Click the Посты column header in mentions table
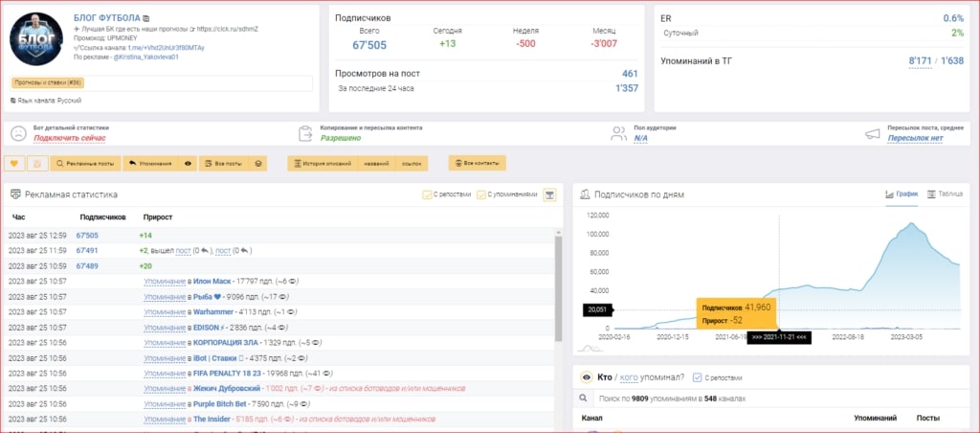Screen dimensions: 980x433 click(927, 418)
